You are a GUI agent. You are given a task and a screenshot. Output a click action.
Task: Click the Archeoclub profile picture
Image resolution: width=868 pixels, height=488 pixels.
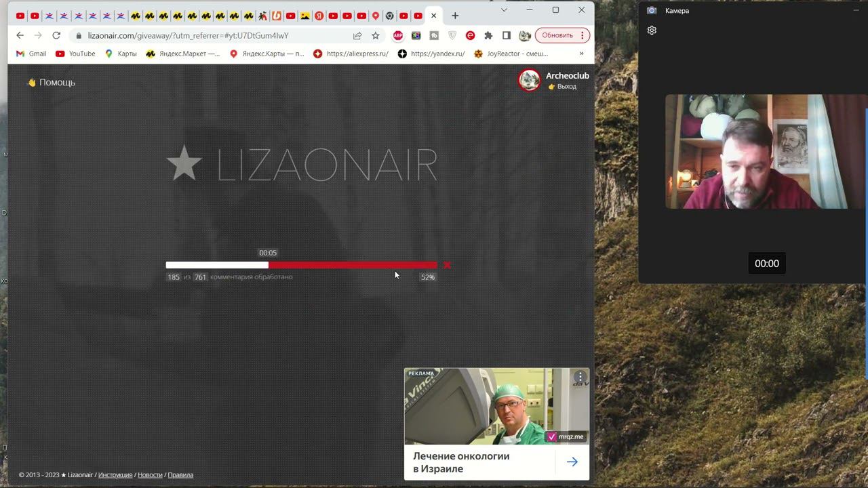point(529,80)
